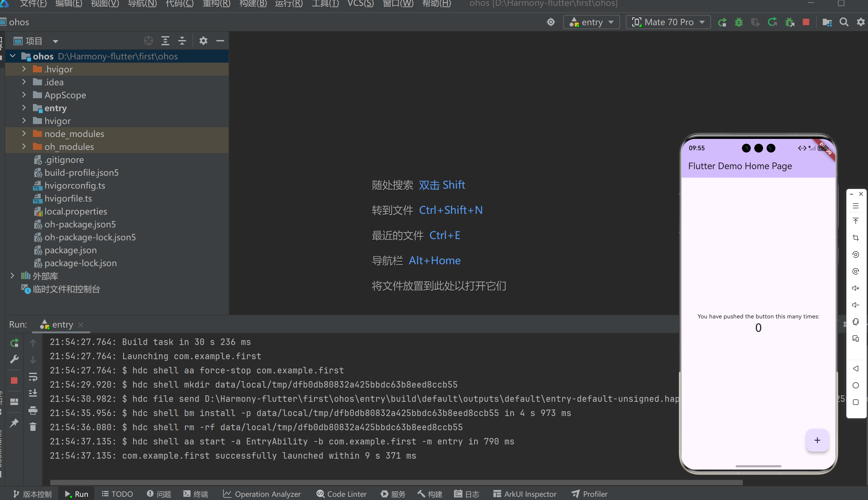Click the trash clear-all icon in Run panel
This screenshot has height=500, width=868.
tap(33, 427)
